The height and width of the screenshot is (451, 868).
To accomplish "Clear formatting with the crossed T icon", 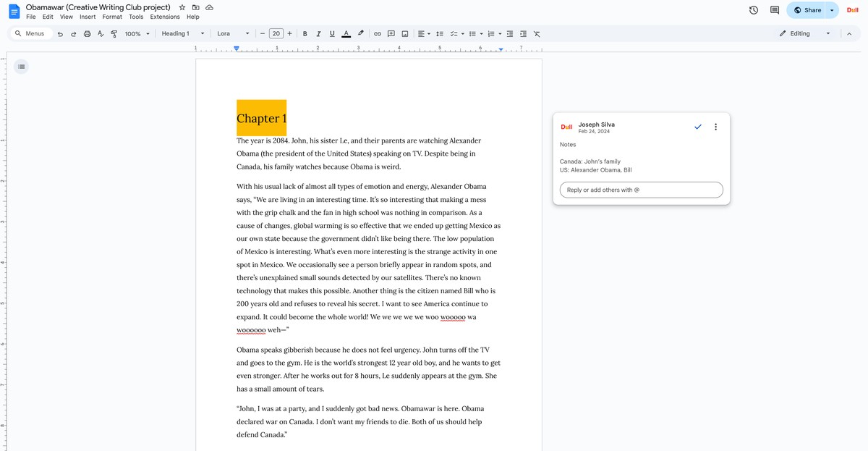I will 537,34.
